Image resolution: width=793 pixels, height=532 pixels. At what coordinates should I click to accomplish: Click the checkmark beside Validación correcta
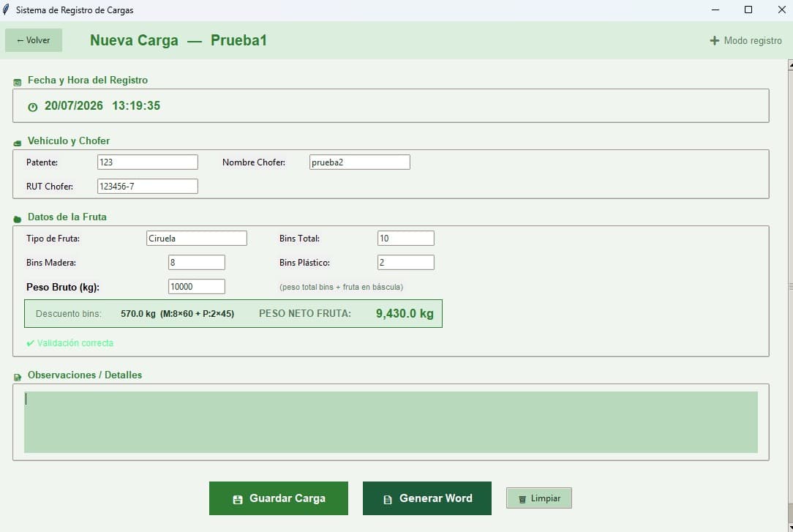[30, 343]
